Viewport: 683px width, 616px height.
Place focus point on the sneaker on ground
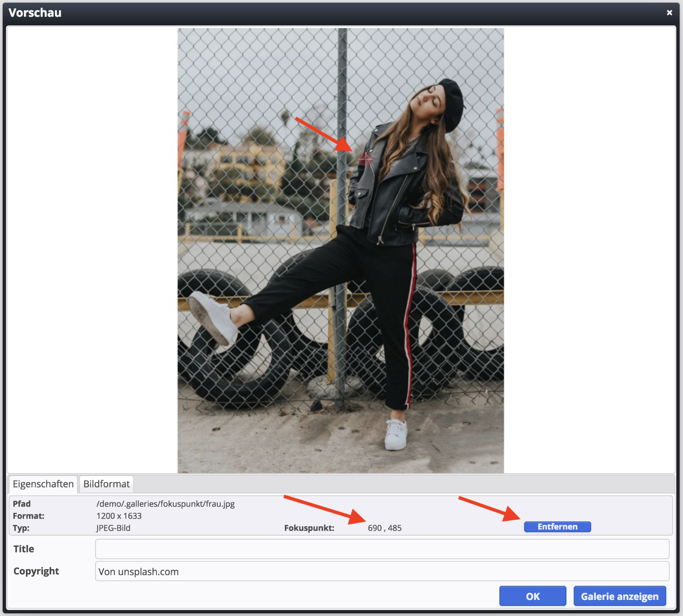point(396,434)
